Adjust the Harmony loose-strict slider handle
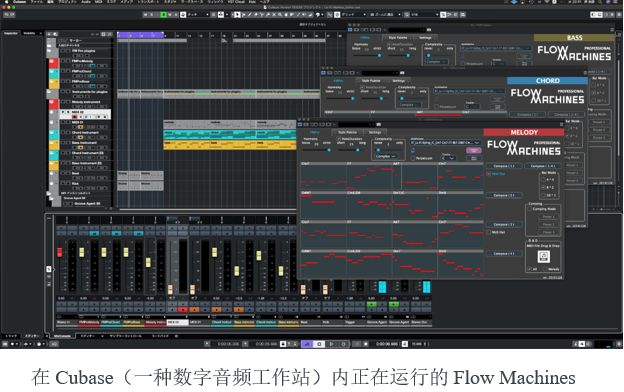The width and height of the screenshot is (624, 392). [329, 150]
